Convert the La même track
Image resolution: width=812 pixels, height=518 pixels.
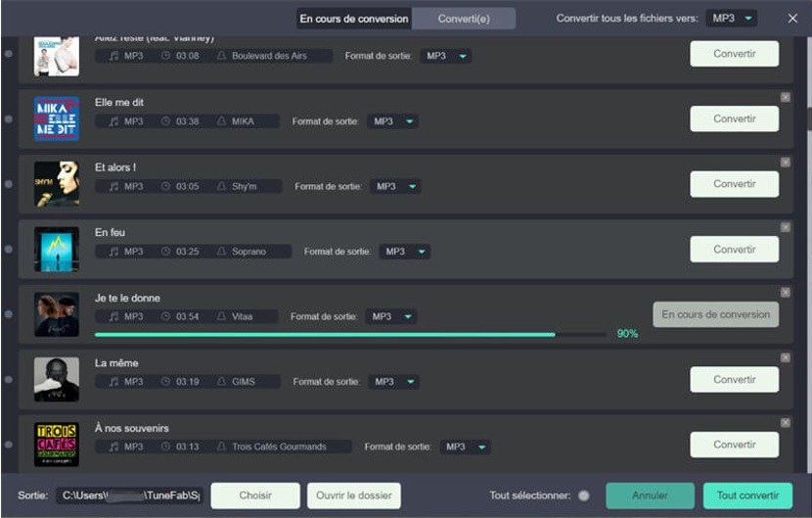coord(735,380)
